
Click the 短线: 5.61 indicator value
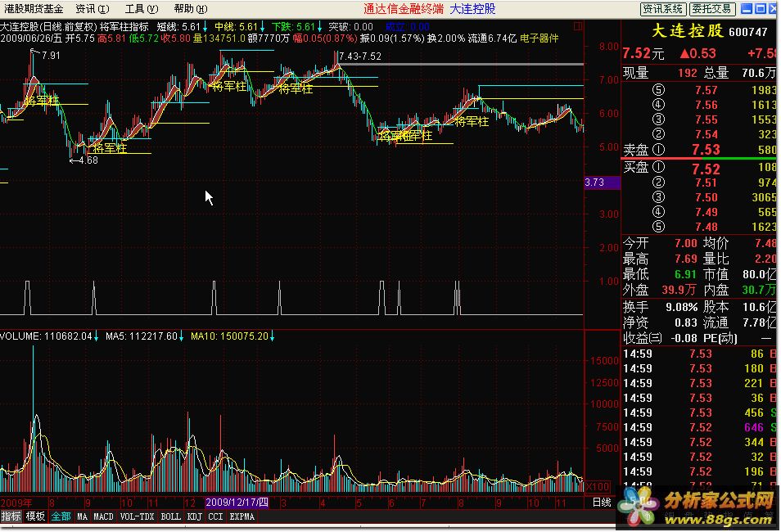coord(183,27)
